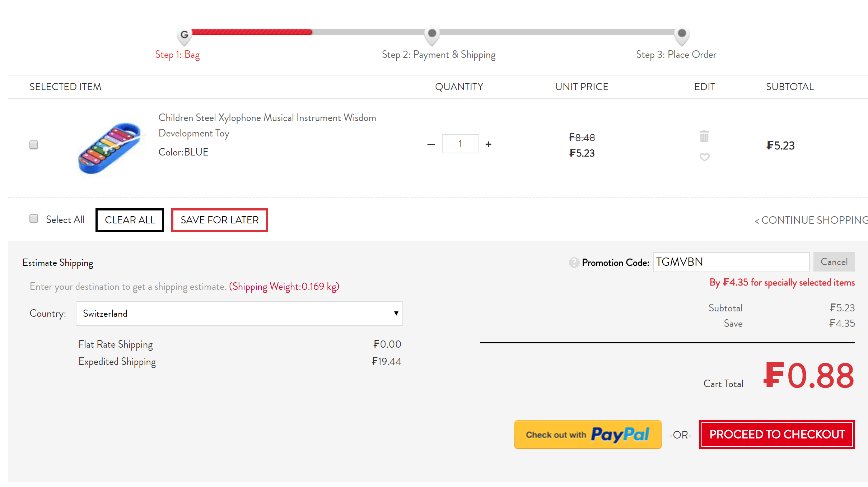Click the Step 3: Place Order label
The height and width of the screenshot is (487, 868).
point(676,55)
